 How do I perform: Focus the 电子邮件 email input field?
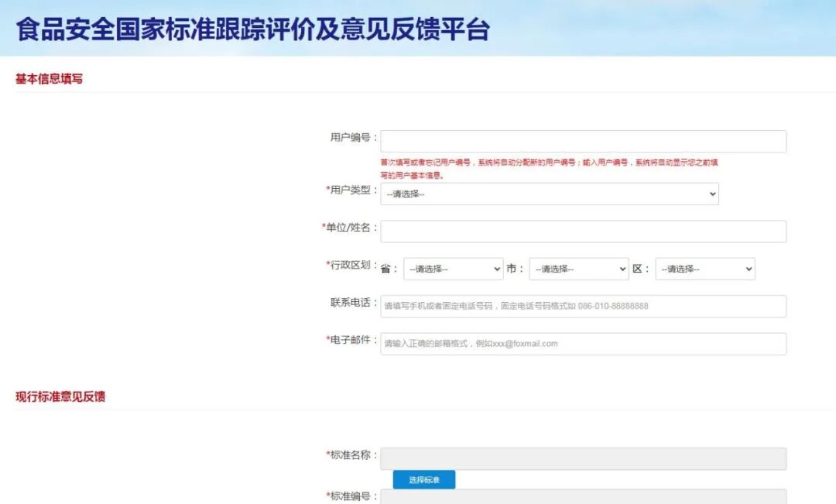(x=583, y=344)
